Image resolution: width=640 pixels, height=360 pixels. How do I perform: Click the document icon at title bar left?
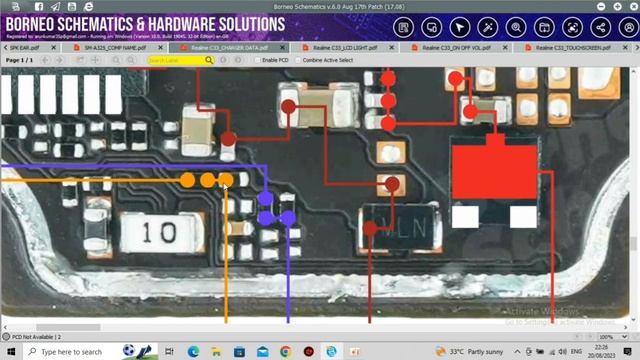pyautogui.click(x=16, y=6)
